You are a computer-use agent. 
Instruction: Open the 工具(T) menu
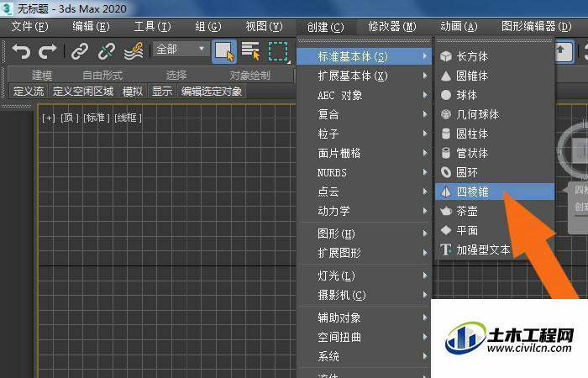pos(152,27)
